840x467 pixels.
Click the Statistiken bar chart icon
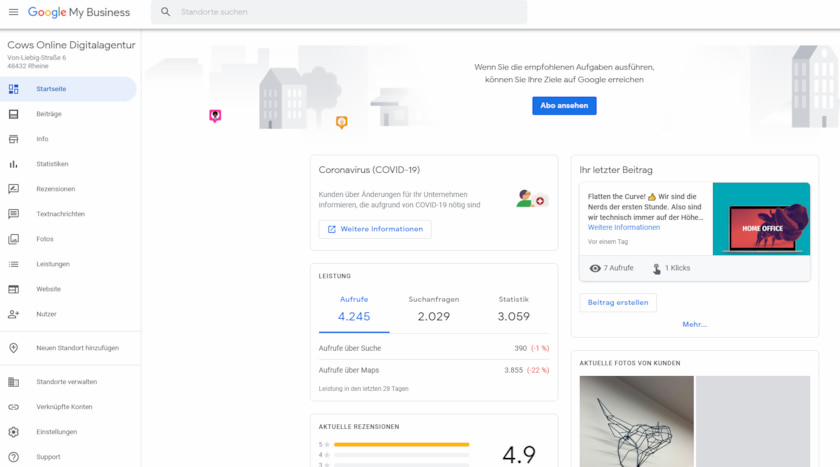[13, 164]
